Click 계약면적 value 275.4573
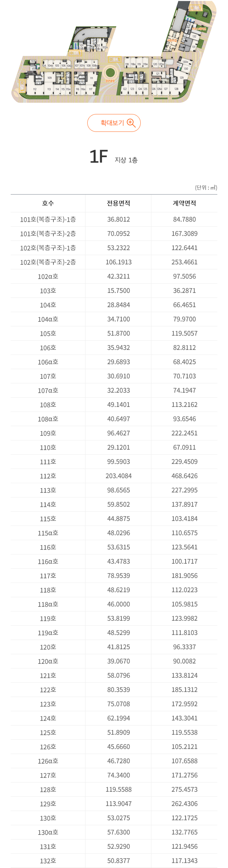Screen dimensions: 228x868 (x=185, y=790)
